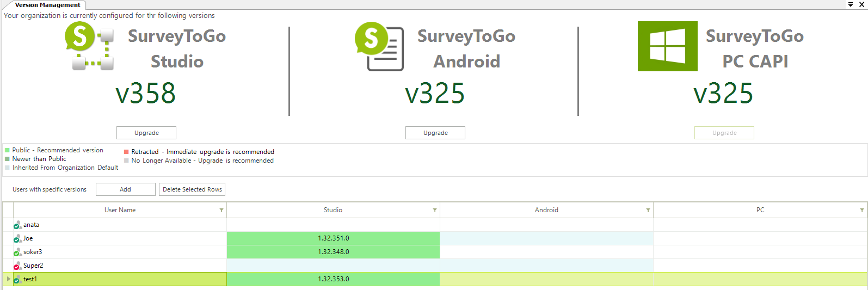Close the Version Management panel

coord(861,4)
